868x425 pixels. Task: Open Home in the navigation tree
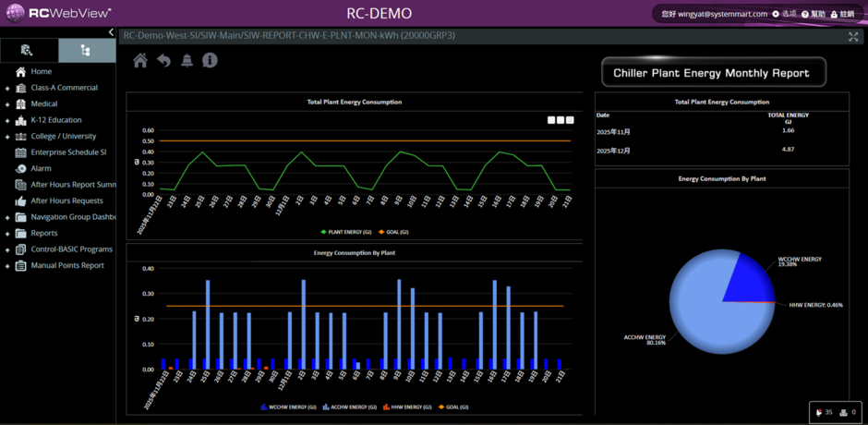(42, 71)
